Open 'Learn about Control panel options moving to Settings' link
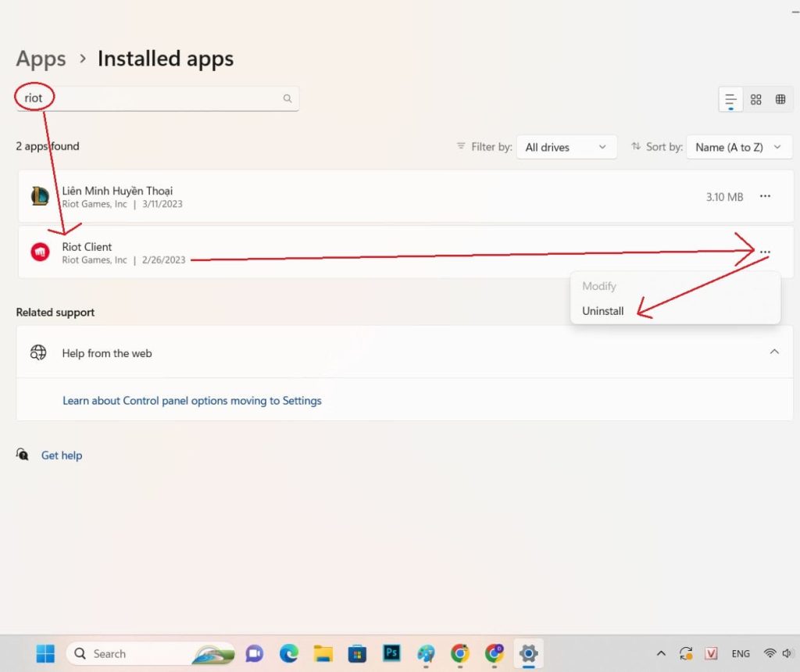The height and width of the screenshot is (672, 800). click(x=192, y=401)
